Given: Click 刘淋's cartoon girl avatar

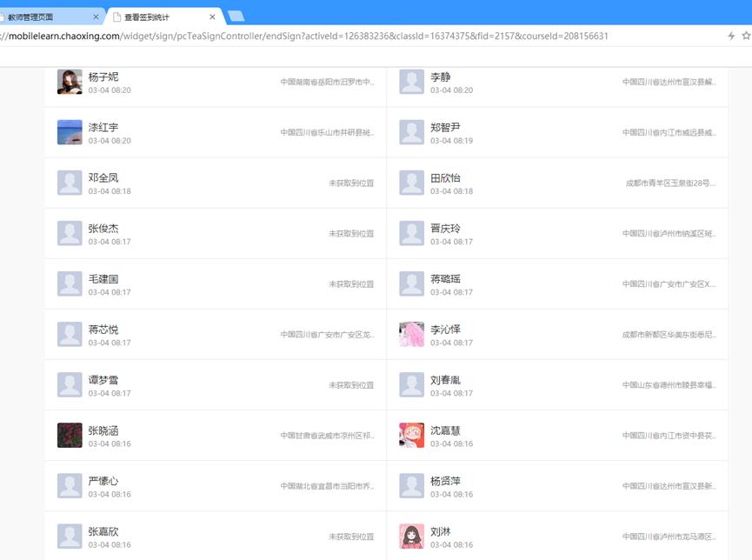Looking at the screenshot, I should point(411,536).
